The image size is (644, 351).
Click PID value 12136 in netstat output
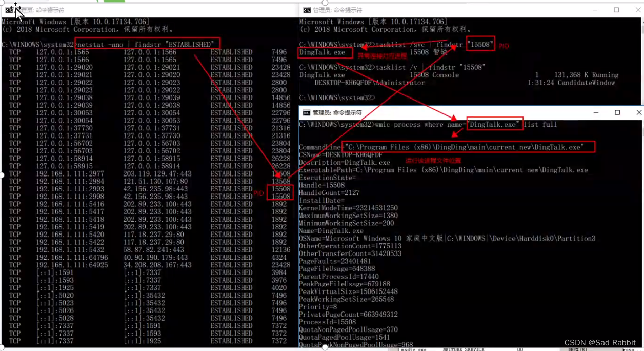281,249
